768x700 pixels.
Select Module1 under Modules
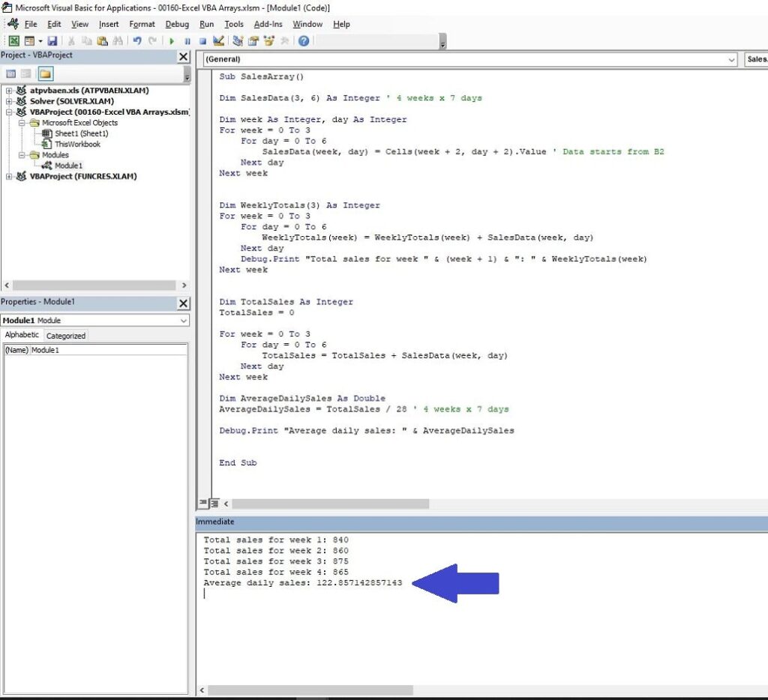[x=68, y=166]
